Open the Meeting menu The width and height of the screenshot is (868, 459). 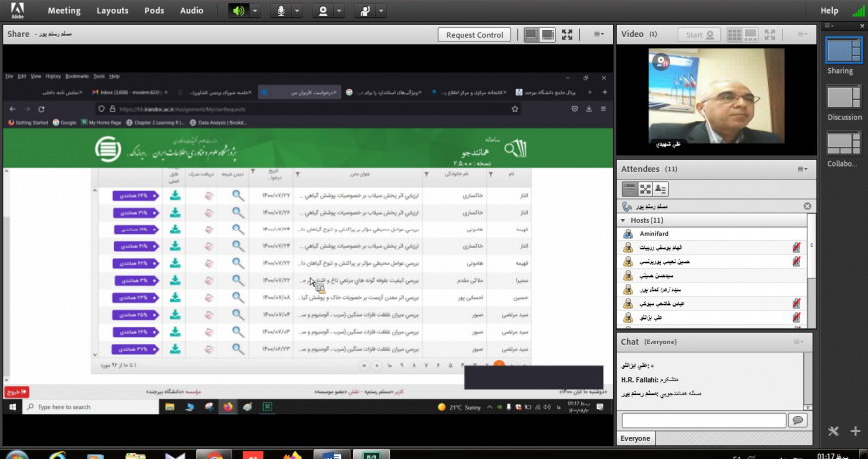64,11
